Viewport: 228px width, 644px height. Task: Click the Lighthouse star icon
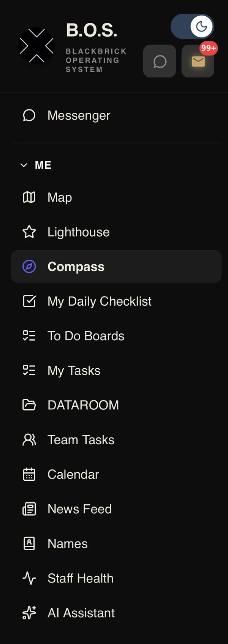coord(29,232)
